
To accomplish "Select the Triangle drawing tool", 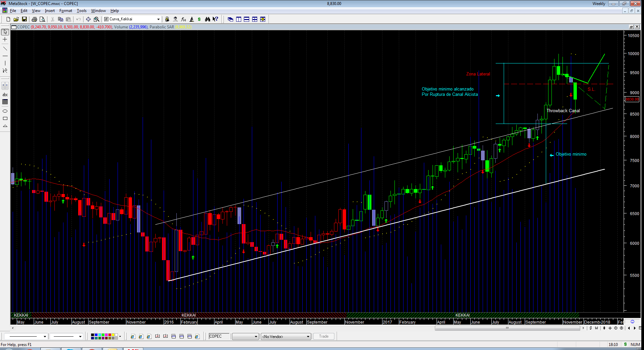I will 5,126.
